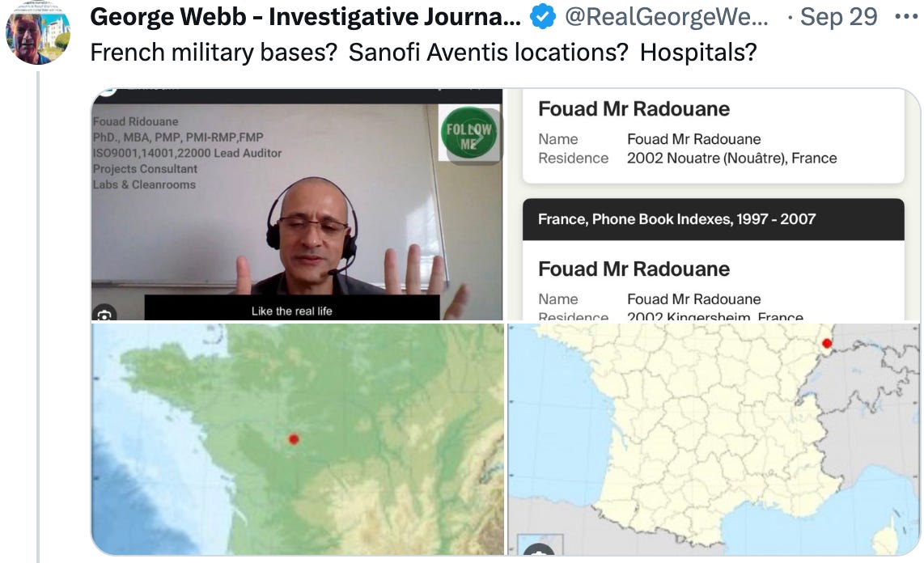
Task: Open the tweet's three-dot more menu
Action: pos(905,16)
